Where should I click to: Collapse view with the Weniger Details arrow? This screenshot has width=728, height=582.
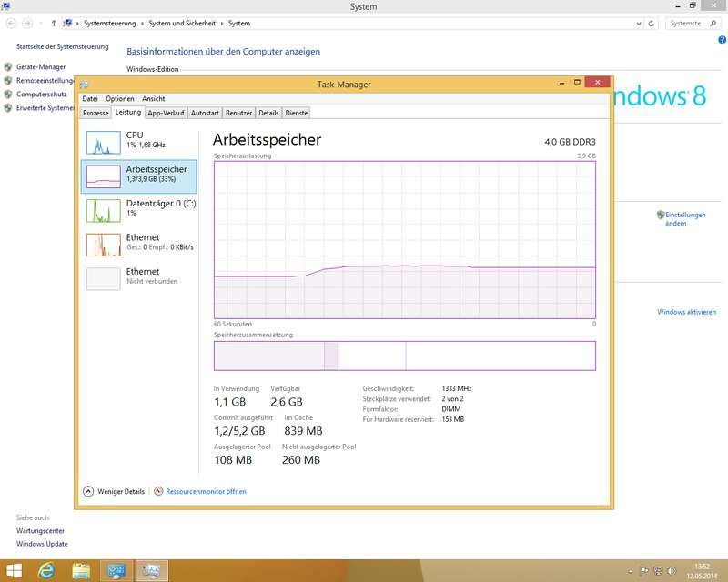[x=88, y=491]
